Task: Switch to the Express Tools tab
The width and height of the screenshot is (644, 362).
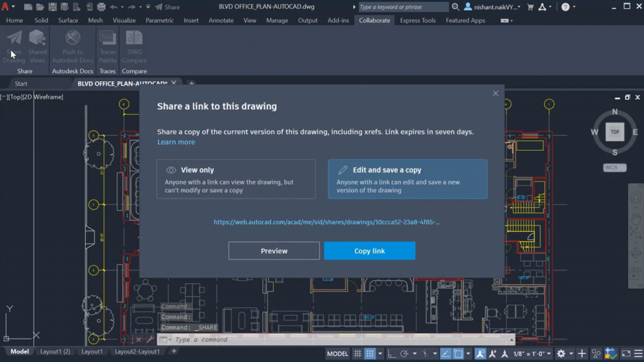Action: click(x=418, y=21)
